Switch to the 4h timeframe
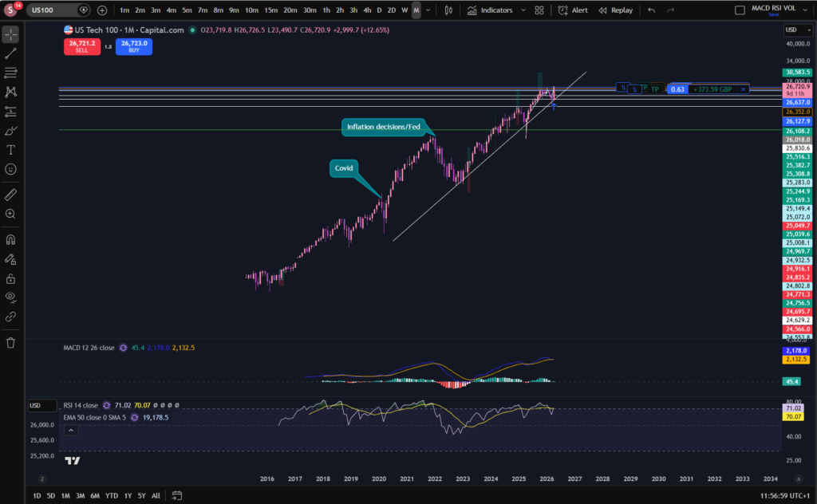This screenshot has height=504, width=817. [x=367, y=10]
